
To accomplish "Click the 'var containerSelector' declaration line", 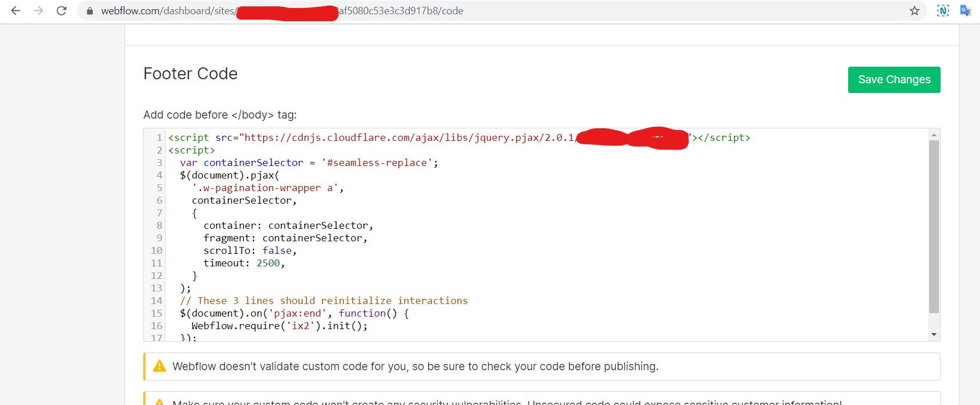I will pos(309,163).
